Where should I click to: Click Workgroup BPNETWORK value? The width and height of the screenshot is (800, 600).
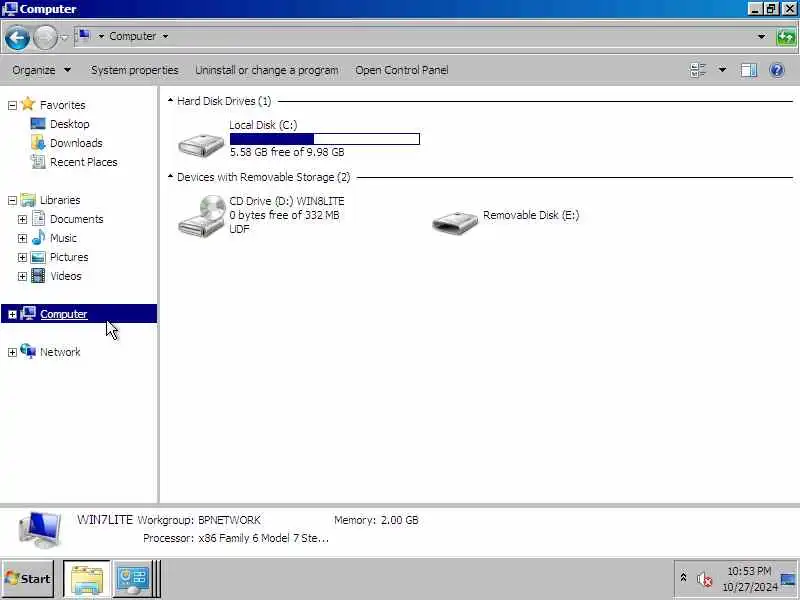click(x=230, y=520)
